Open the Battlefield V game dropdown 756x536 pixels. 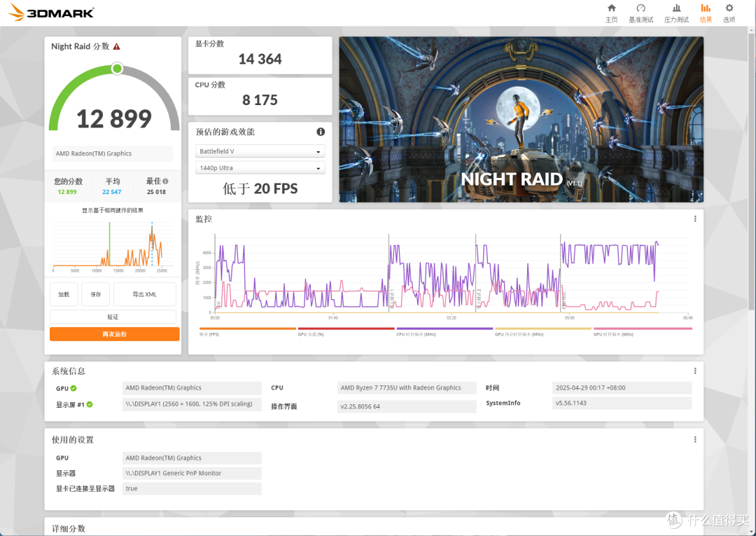(260, 151)
